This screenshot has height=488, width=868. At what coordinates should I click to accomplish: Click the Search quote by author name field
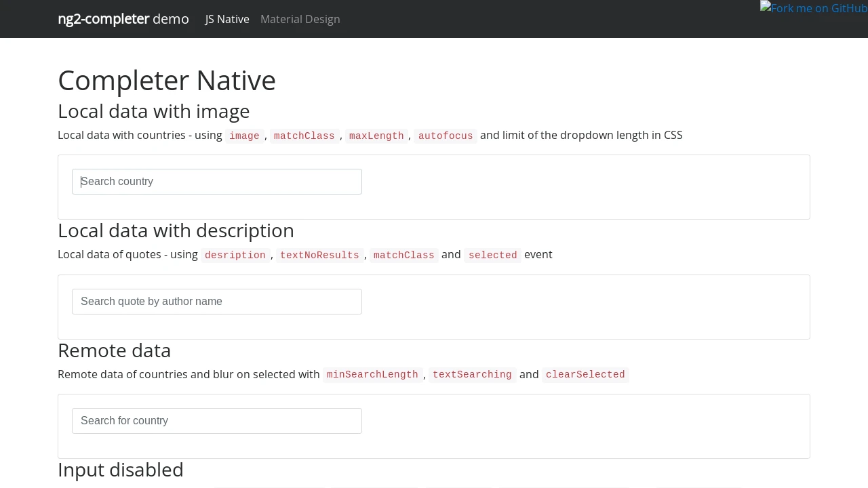217,302
